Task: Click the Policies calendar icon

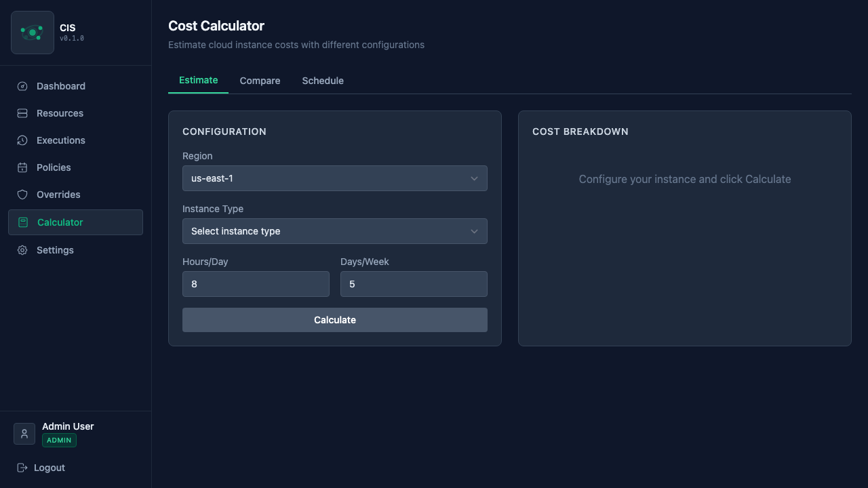Action: click(x=22, y=167)
